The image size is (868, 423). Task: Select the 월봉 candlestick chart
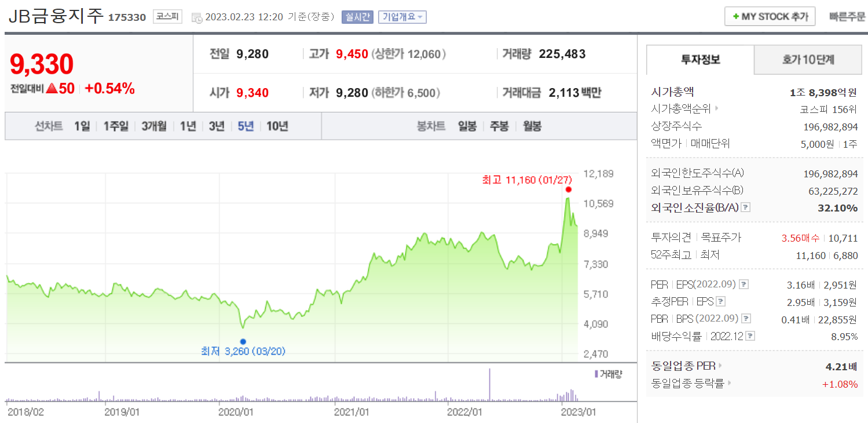tap(532, 126)
